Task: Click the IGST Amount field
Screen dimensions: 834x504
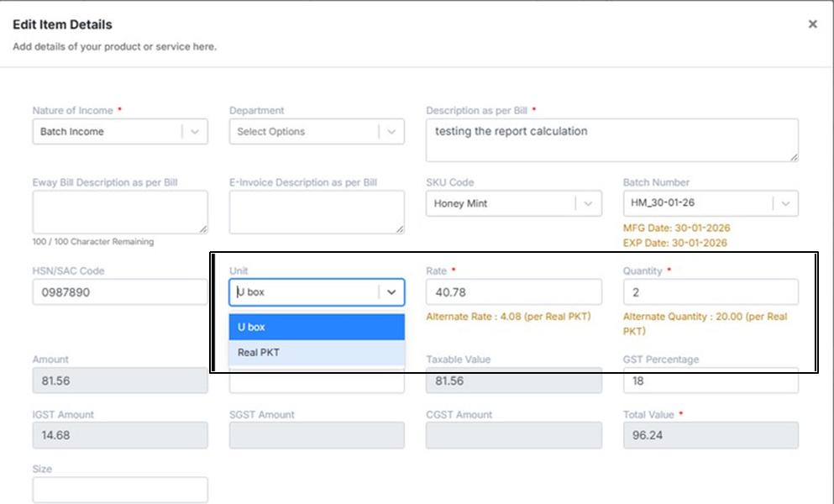Action: click(120, 435)
